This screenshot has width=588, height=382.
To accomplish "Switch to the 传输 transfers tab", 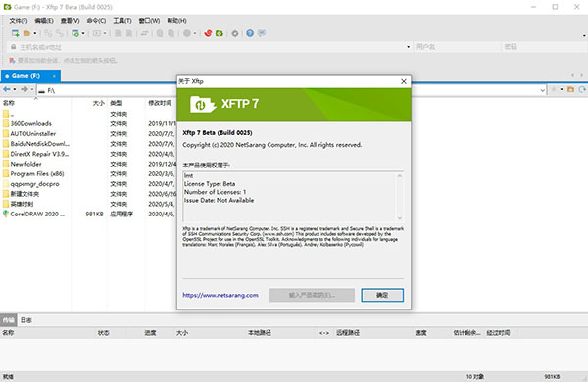I will pyautogui.click(x=8, y=320).
